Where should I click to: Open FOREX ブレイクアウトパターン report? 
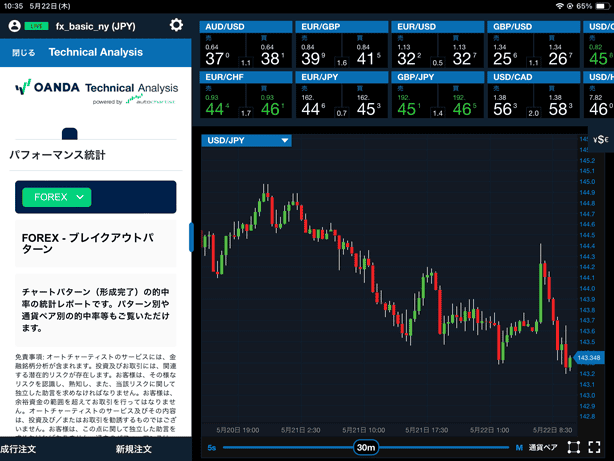[x=96, y=243]
